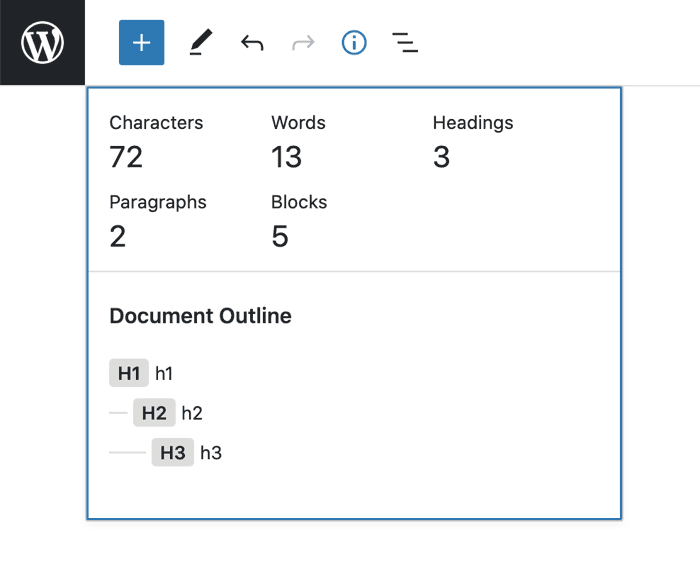Click the WordPress logo button
Image resolution: width=700 pixels, height=584 pixels.
pyautogui.click(x=42, y=43)
